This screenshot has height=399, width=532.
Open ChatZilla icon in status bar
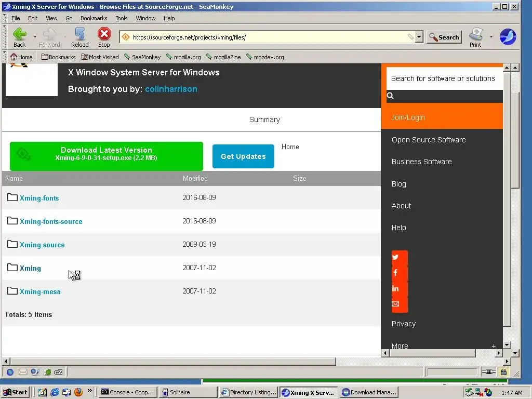(x=58, y=372)
